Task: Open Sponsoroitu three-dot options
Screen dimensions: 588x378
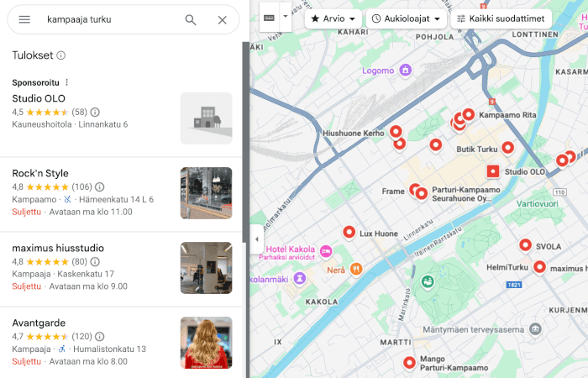Action: [66, 82]
